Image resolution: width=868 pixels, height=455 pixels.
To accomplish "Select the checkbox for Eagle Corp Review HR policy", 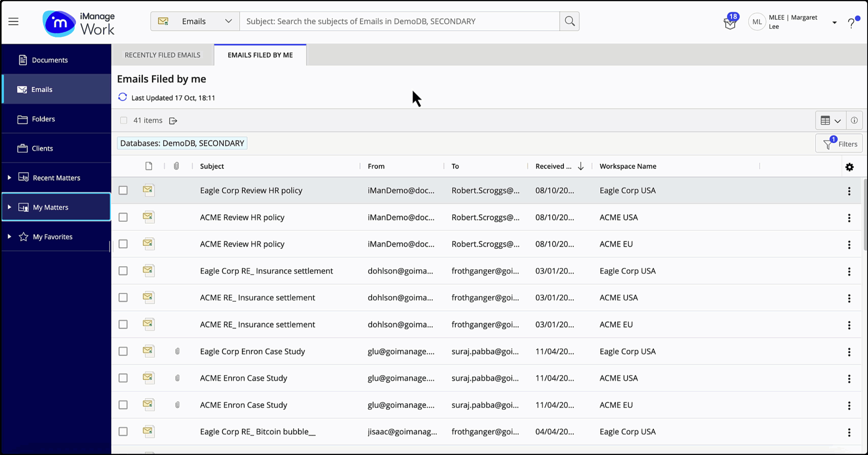I will pyautogui.click(x=123, y=190).
